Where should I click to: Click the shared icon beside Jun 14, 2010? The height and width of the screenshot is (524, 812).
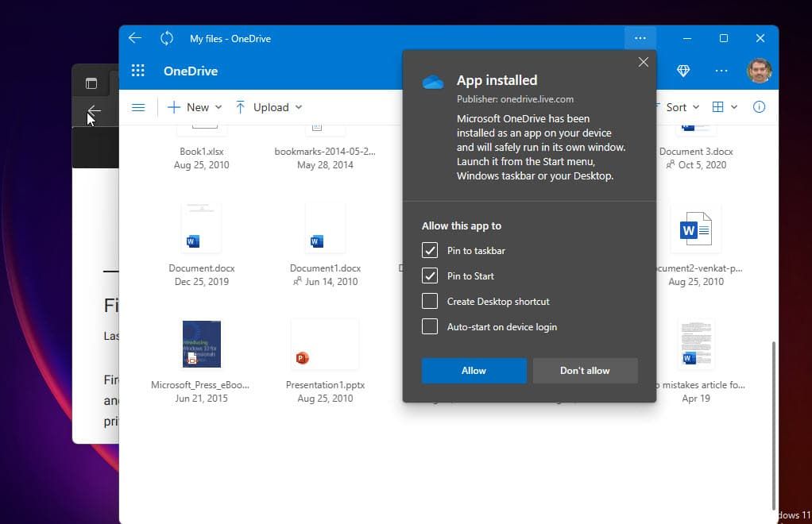tap(297, 281)
